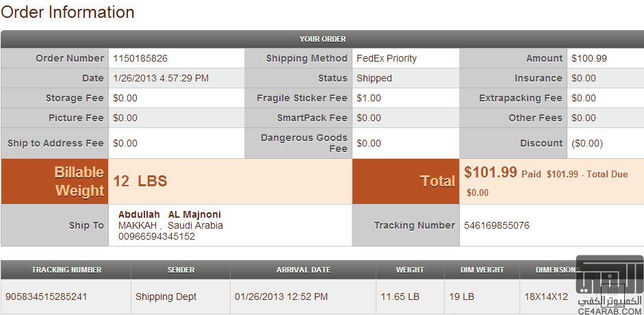Click the FedEx Priority shipping method value
Image resolution: width=644 pixels, height=315 pixels.
(387, 58)
